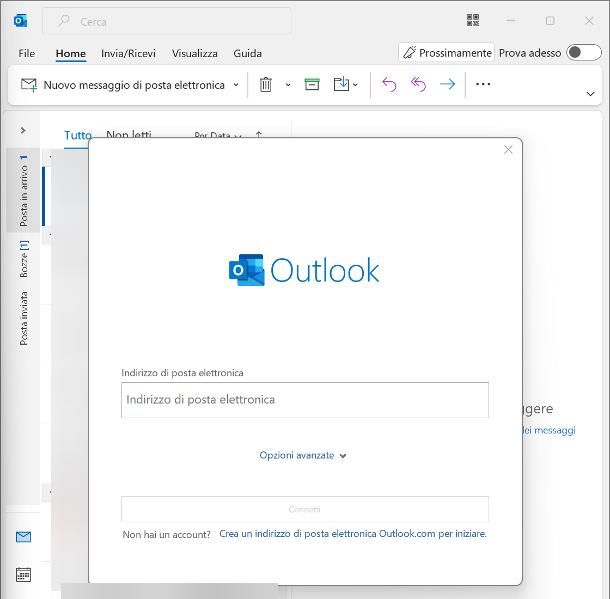Open more commands ellipsis in ribbon
610x599 pixels.
point(483,84)
